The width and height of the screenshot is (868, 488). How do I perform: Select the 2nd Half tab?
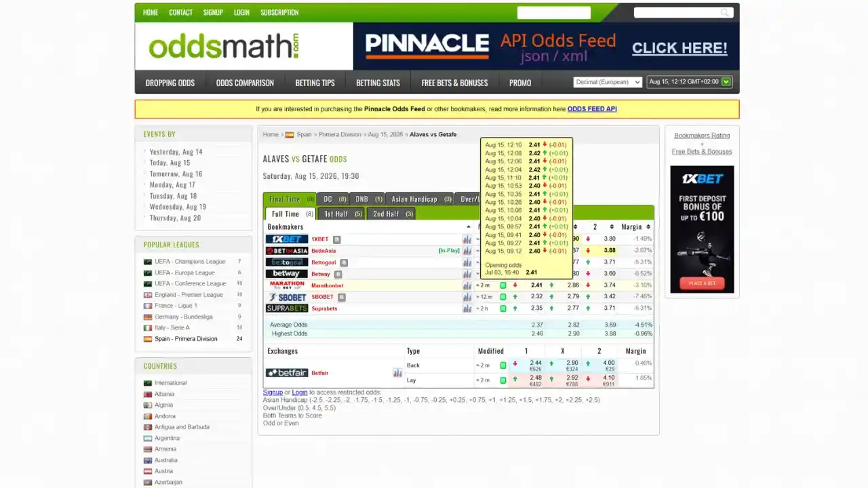[391, 214]
